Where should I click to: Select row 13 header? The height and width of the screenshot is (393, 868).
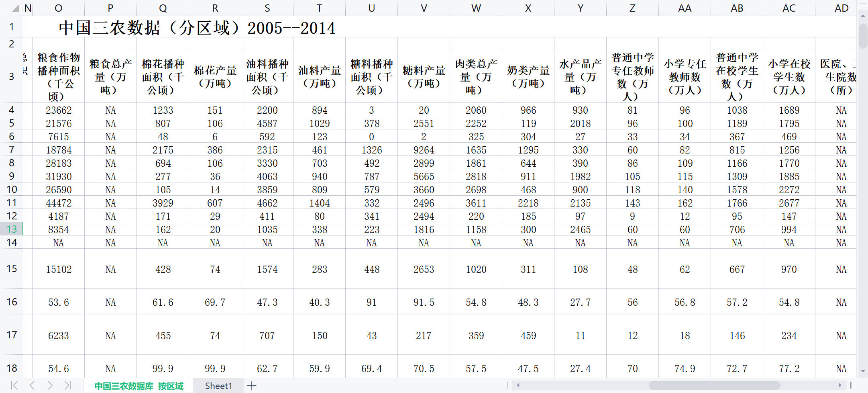(x=12, y=229)
